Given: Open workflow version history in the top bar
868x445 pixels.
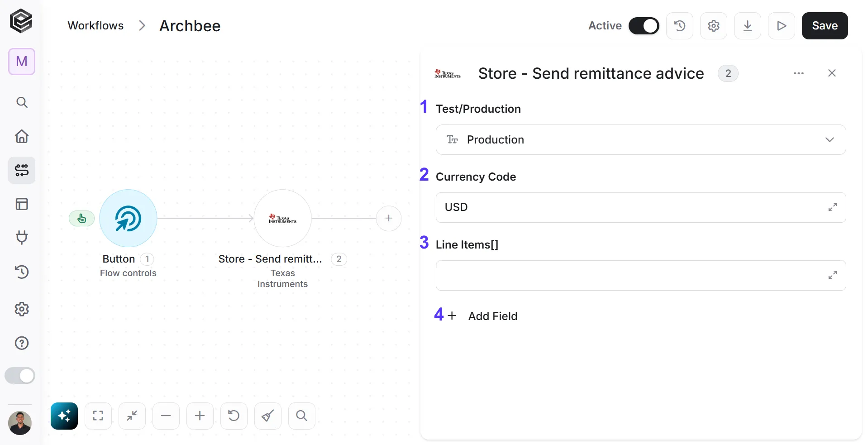Looking at the screenshot, I should [680, 26].
